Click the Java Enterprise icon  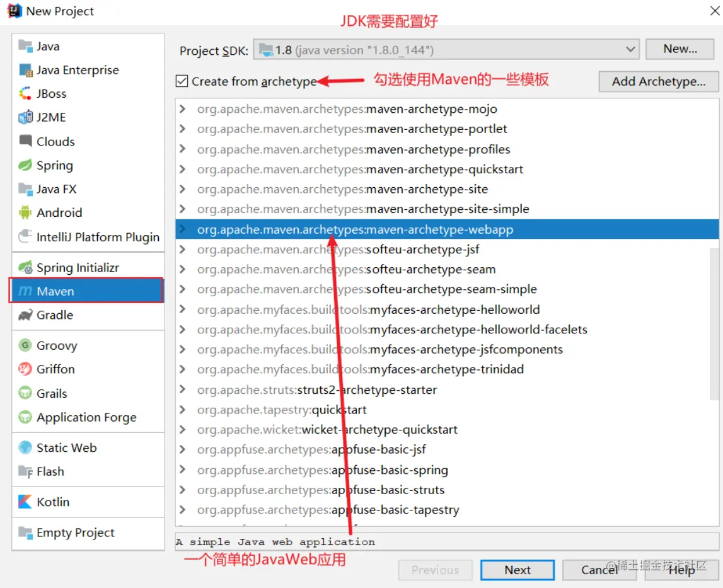[x=25, y=70]
